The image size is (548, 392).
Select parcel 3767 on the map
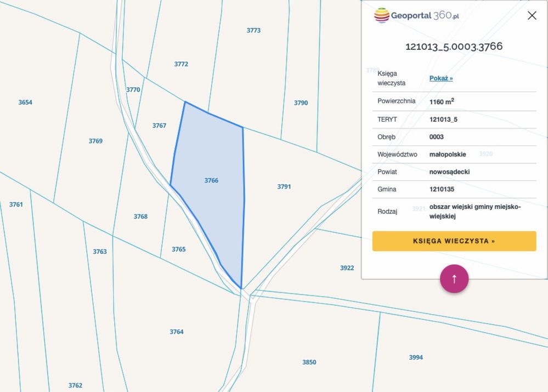click(x=159, y=126)
